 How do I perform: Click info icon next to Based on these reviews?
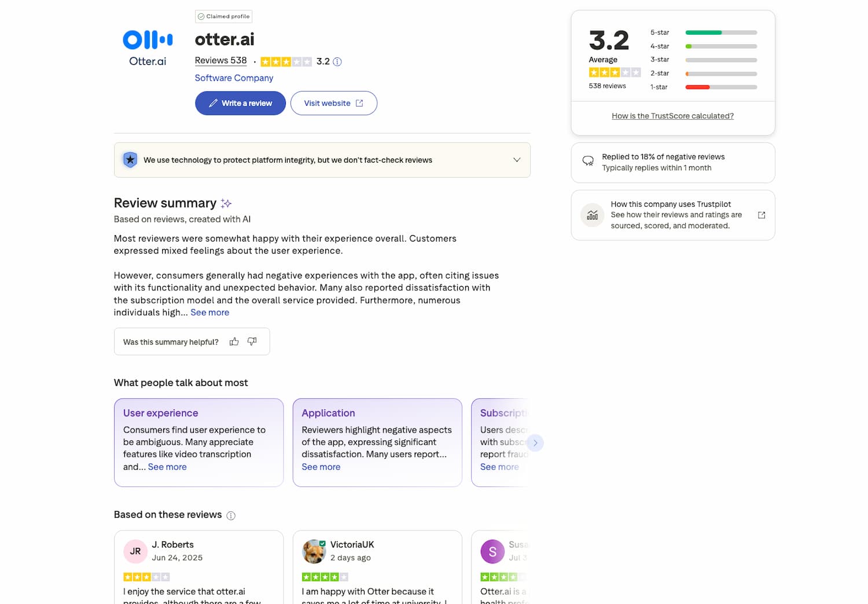pyautogui.click(x=231, y=515)
